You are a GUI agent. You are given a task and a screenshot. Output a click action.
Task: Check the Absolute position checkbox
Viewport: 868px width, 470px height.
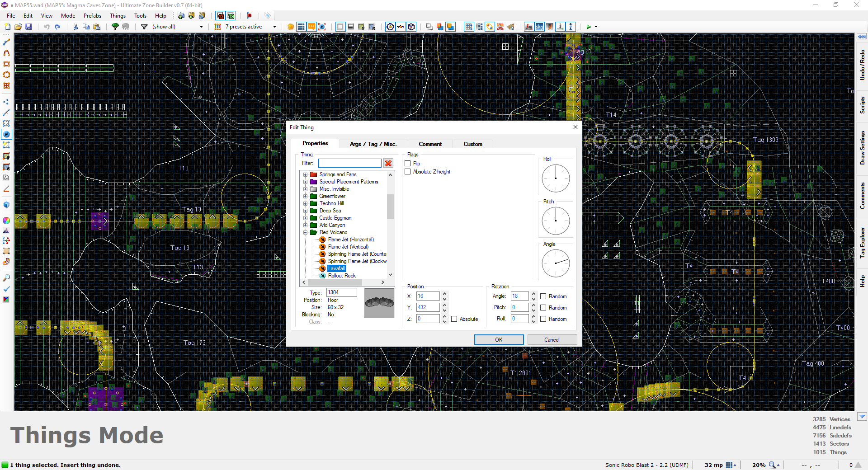point(454,319)
